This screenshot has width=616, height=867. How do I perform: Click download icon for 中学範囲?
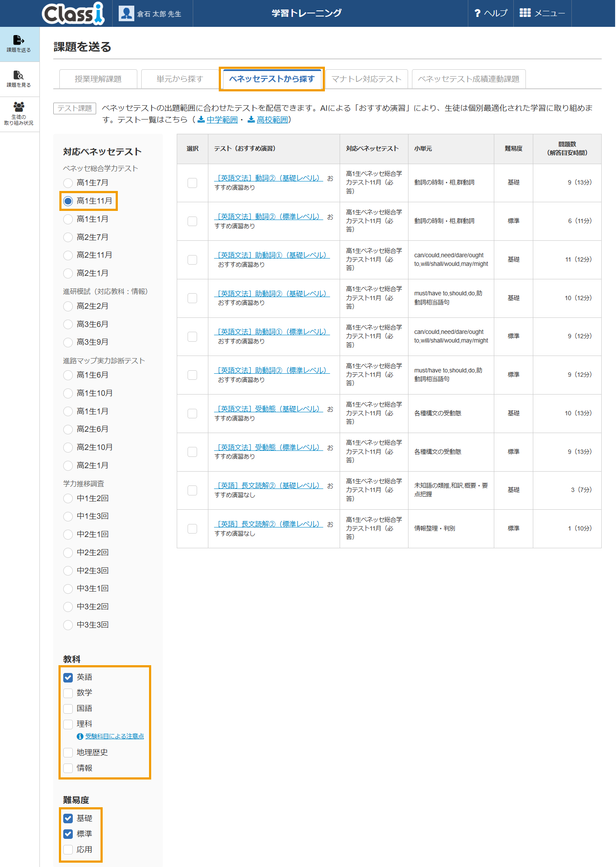click(201, 120)
